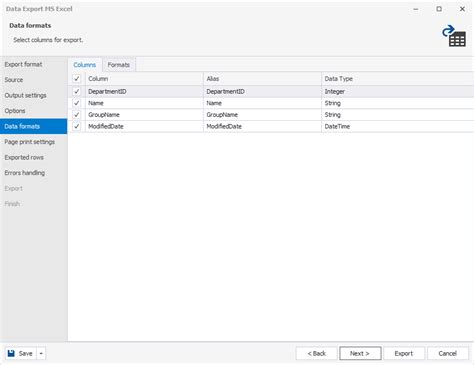Switch to the Formats tab
This screenshot has width=474, height=365.
(119, 65)
